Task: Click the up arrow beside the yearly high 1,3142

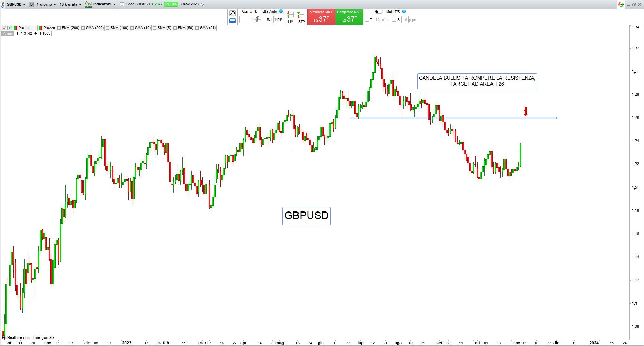Action: click(x=17, y=33)
